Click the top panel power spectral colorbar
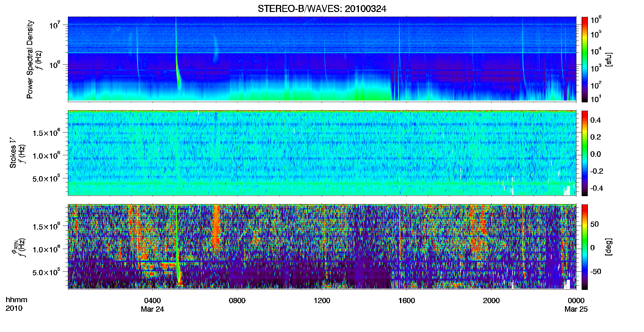The image size is (644, 332). pos(585,59)
